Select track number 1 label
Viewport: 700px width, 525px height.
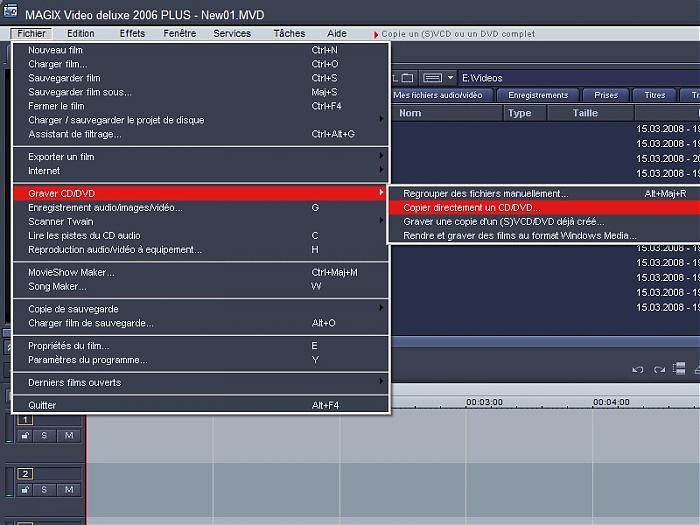pyautogui.click(x=25, y=420)
